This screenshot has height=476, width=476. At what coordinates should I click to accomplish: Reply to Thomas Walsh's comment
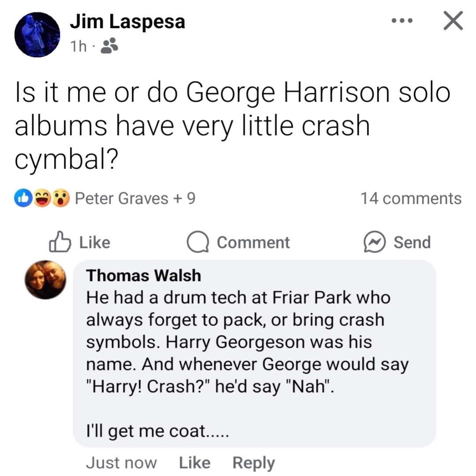click(x=253, y=463)
